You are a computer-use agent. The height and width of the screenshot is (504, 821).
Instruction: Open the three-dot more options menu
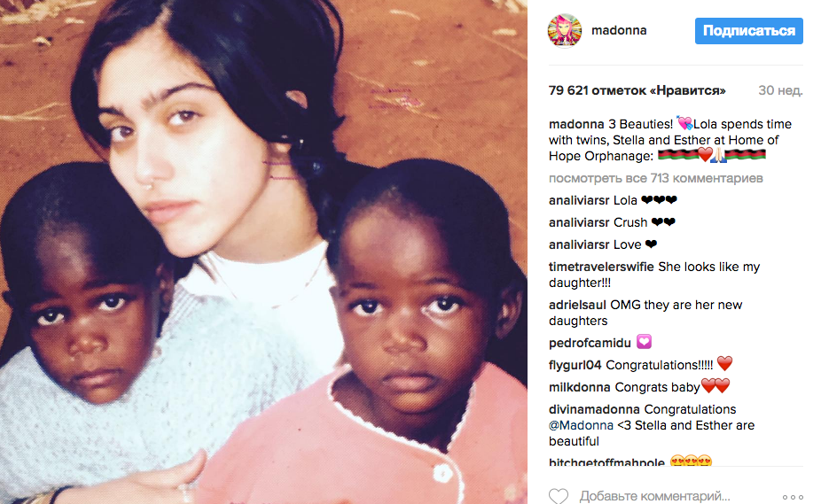(x=793, y=497)
